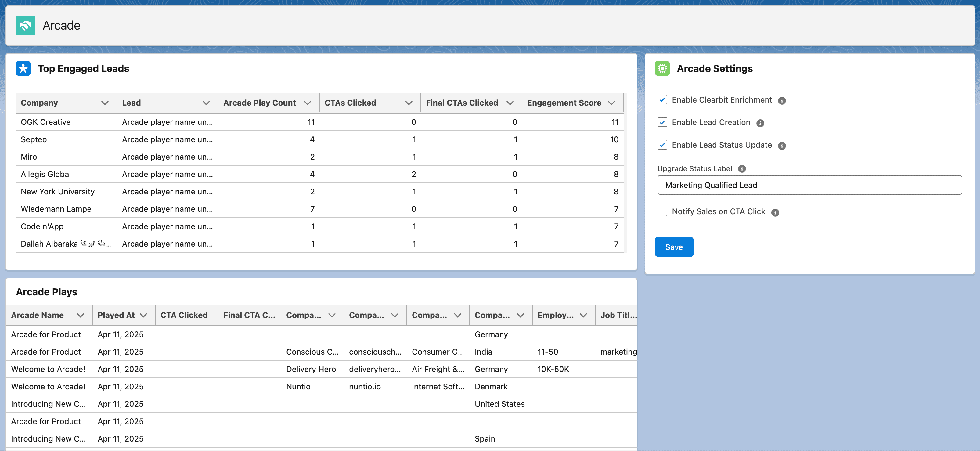The width and height of the screenshot is (980, 451).
Task: Uncheck Enable Clearbit Enrichment
Action: point(662,100)
